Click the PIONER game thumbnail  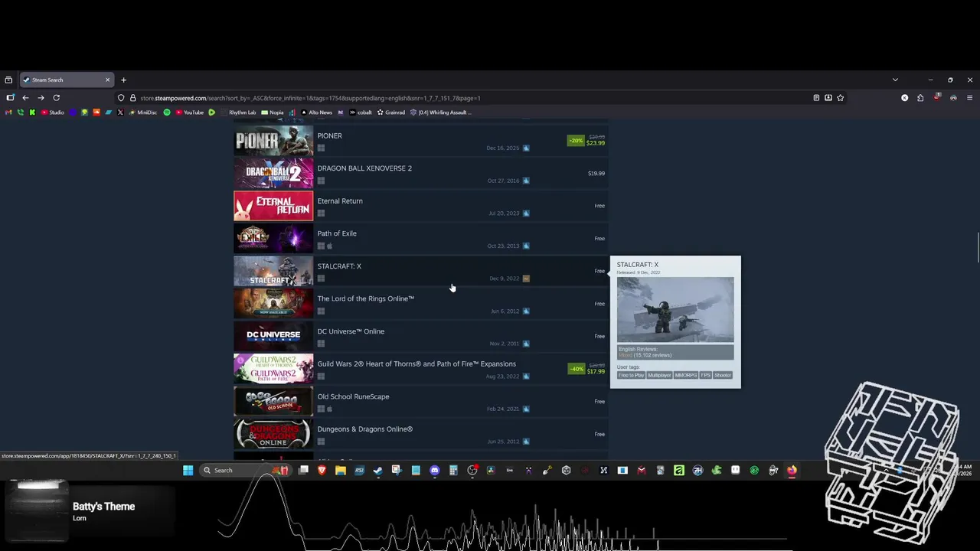point(273,141)
